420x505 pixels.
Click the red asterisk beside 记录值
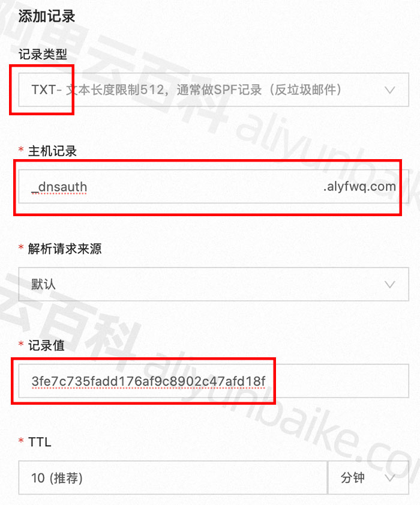[x=21, y=344]
